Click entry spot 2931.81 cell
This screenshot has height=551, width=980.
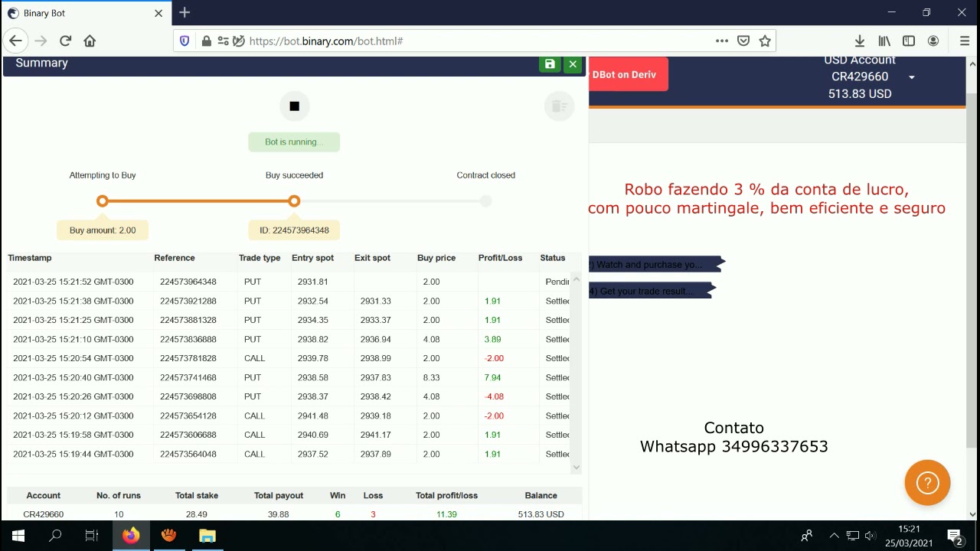(x=312, y=282)
